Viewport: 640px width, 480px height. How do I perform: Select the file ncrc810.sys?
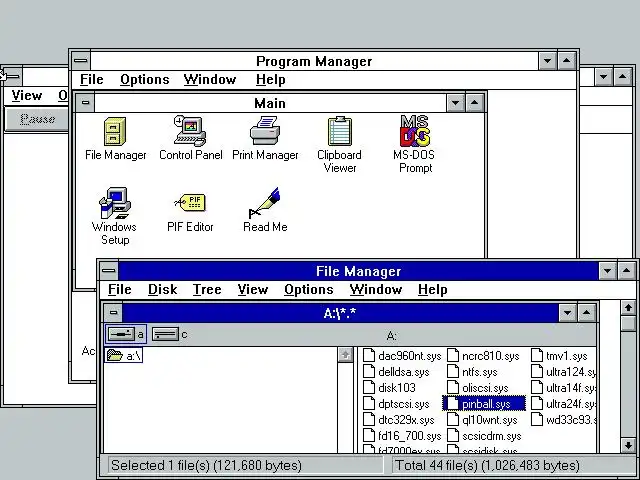(x=483, y=356)
